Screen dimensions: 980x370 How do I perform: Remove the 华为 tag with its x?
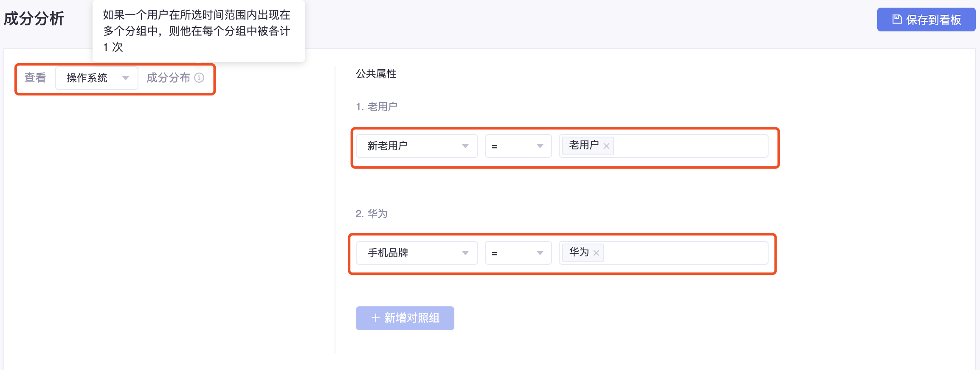point(596,253)
